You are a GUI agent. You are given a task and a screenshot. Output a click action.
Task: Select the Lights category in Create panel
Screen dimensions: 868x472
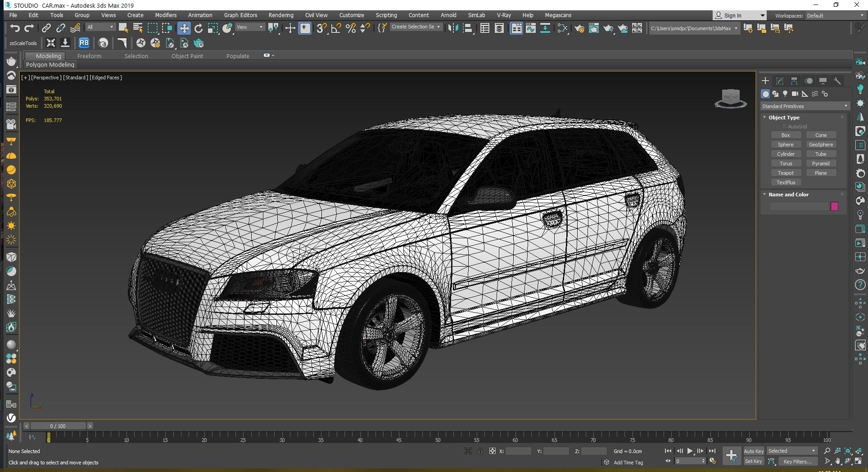785,94
